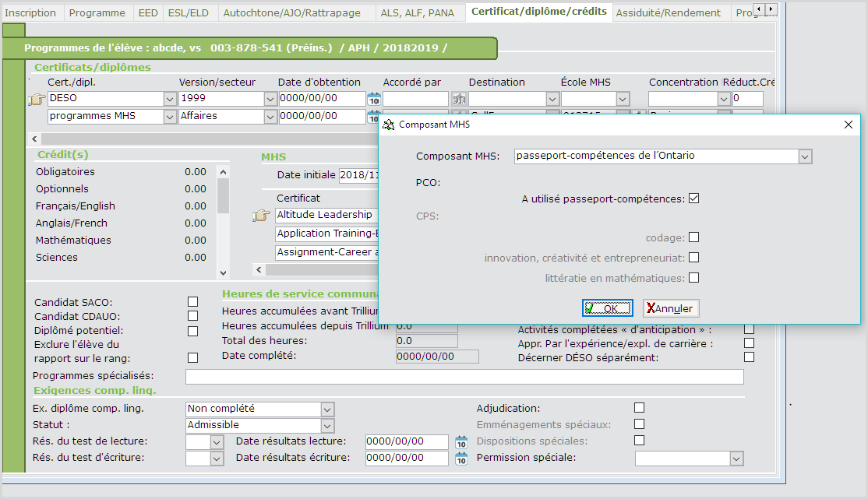Image resolution: width=868 pixels, height=499 pixels.
Task: Close the Composant MHS dialog with X
Action: [849, 125]
